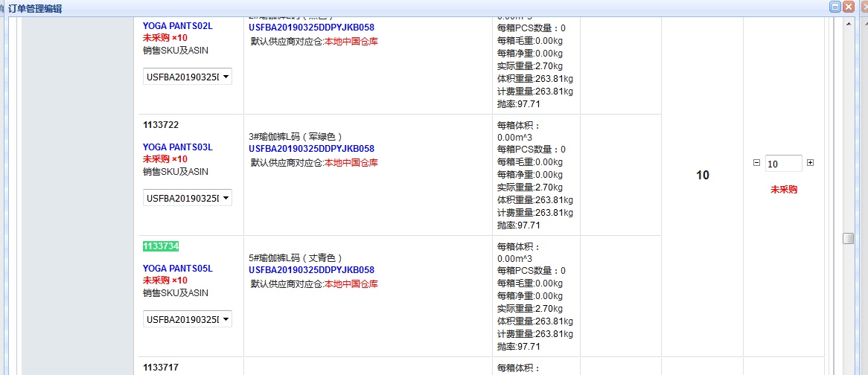This screenshot has height=375, width=868.
Task: Open USFBA20190325DDPYJKB058 link in 3#瑜伽裤 row
Action: pyautogui.click(x=311, y=149)
